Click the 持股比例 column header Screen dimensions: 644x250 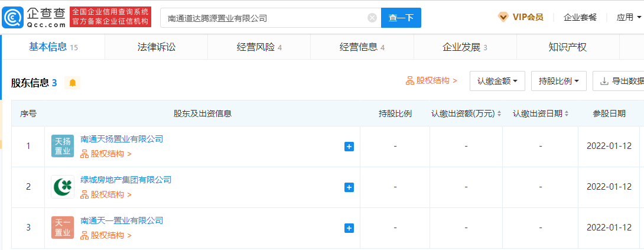pyautogui.click(x=395, y=113)
